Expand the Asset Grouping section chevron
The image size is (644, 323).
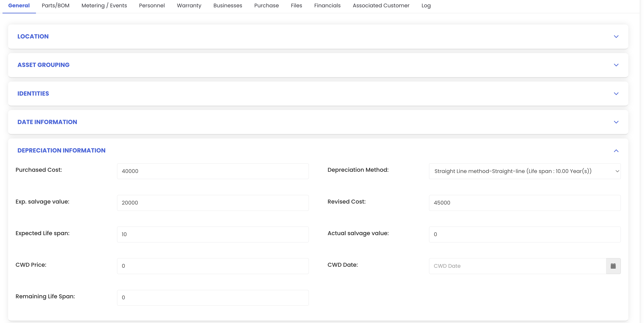616,65
